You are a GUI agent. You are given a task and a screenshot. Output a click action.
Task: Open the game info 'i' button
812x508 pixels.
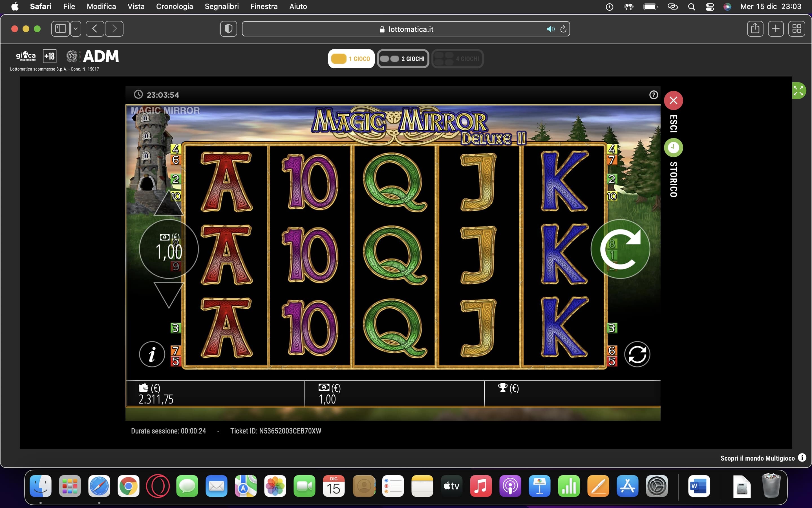tap(152, 354)
